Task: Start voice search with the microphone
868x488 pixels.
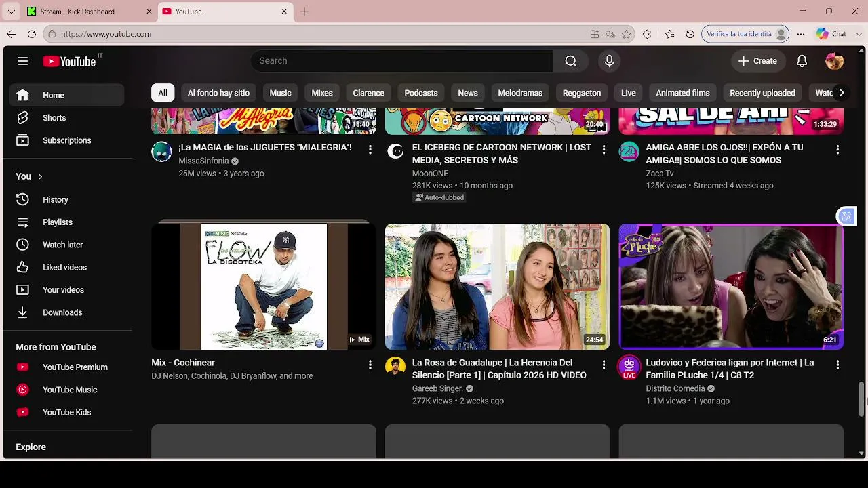Action: (609, 61)
